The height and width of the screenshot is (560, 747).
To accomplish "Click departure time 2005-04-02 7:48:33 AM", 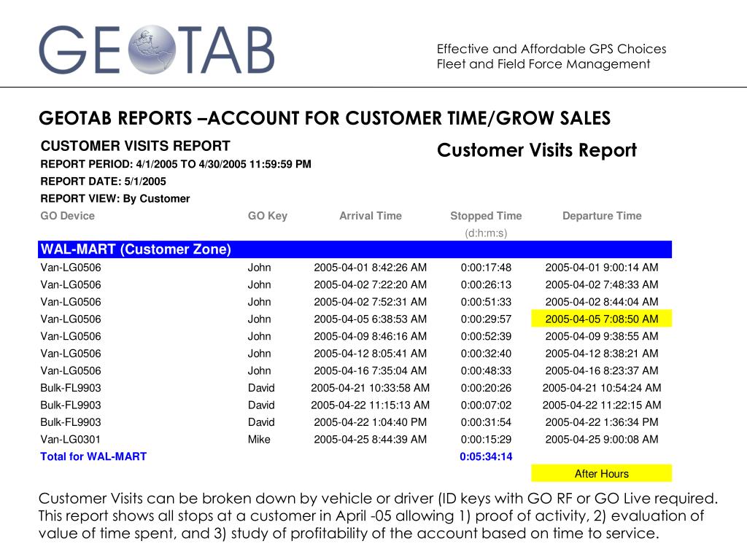I will tap(602, 284).
